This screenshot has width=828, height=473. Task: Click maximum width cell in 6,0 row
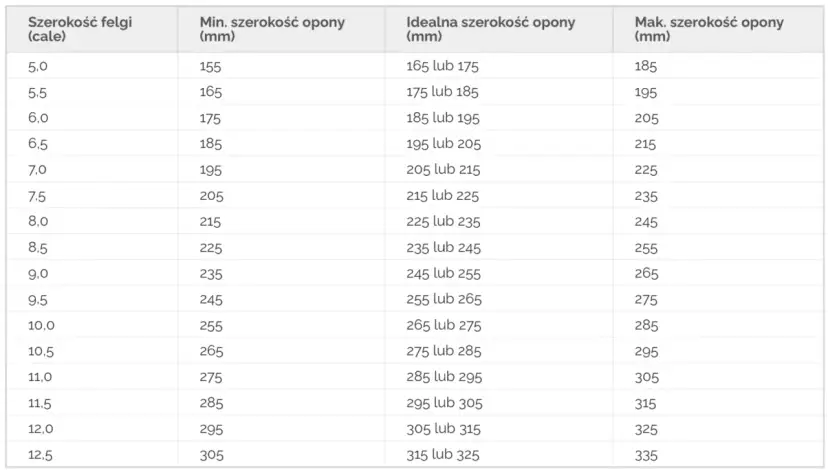[x=646, y=118]
